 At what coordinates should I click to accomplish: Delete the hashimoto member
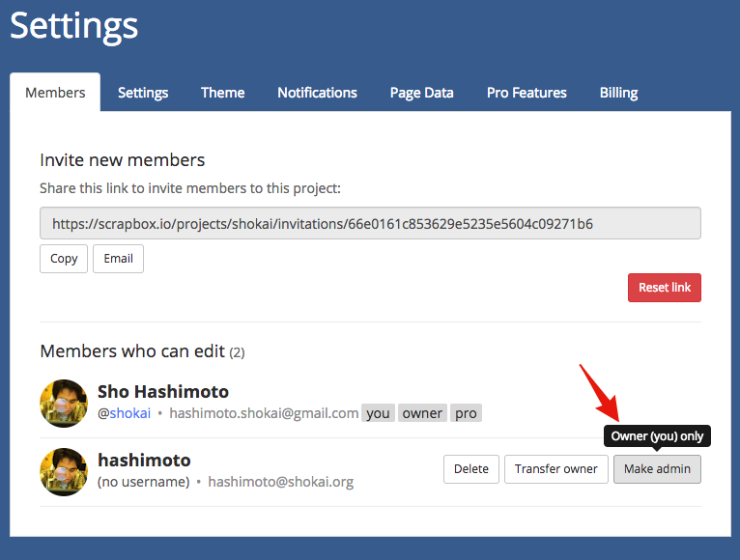pos(471,469)
